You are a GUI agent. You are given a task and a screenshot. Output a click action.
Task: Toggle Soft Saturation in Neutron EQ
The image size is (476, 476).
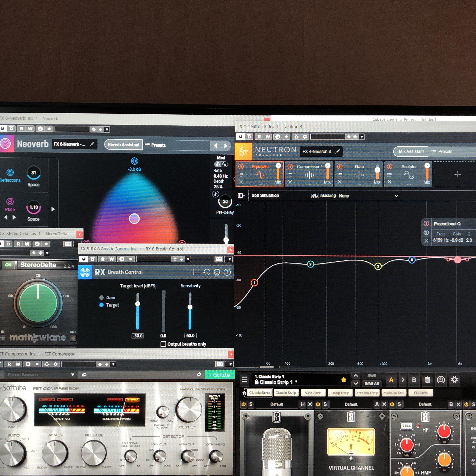click(265, 195)
